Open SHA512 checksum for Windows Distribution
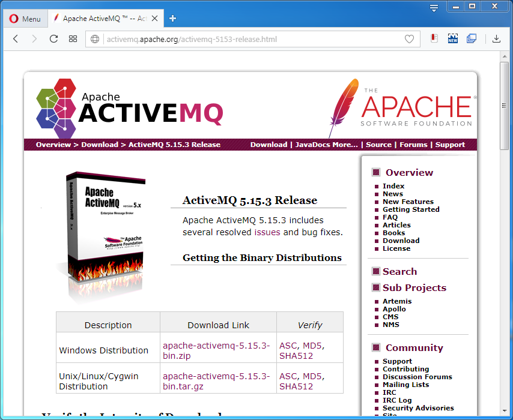The height and width of the screenshot is (420, 513). (x=296, y=356)
